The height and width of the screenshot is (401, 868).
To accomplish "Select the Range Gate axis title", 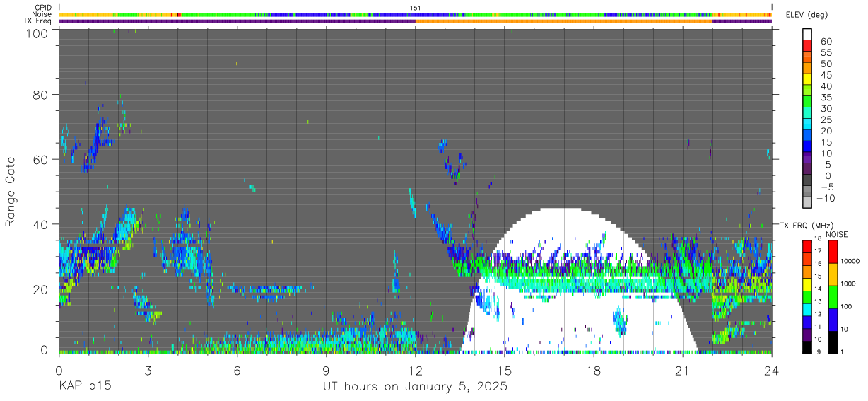I will 11,192.
